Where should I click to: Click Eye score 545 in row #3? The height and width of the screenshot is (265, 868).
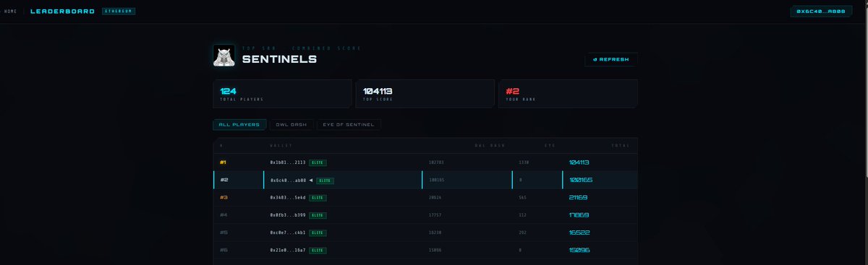523,198
